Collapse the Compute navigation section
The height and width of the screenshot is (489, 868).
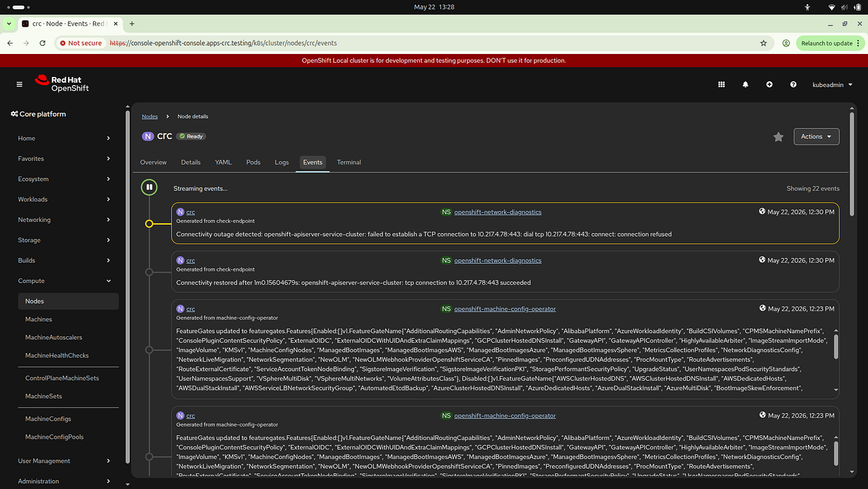(x=64, y=281)
